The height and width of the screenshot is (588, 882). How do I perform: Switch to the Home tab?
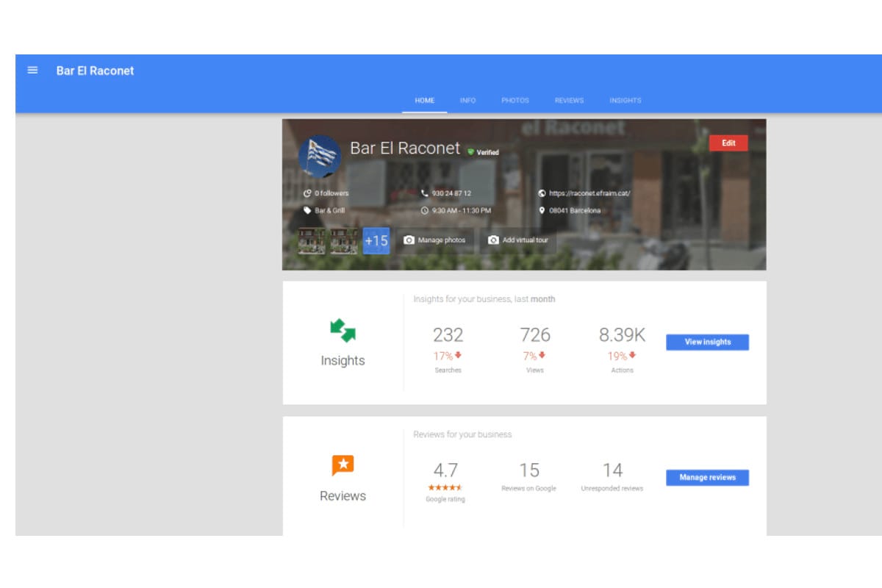[425, 101]
